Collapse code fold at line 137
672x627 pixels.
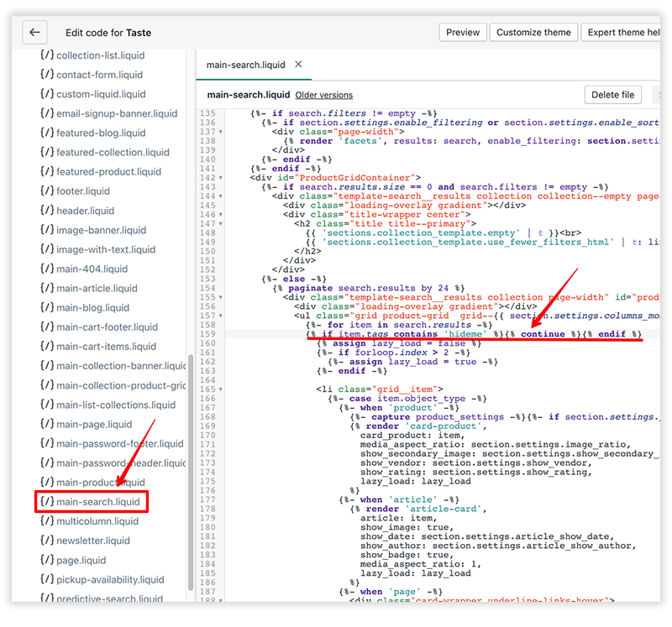pos(221,132)
